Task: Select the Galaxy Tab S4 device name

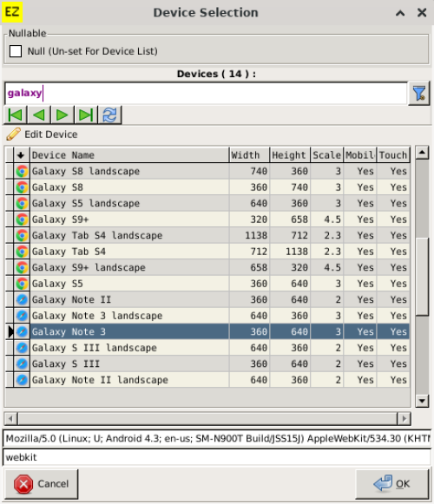Action: (69, 252)
